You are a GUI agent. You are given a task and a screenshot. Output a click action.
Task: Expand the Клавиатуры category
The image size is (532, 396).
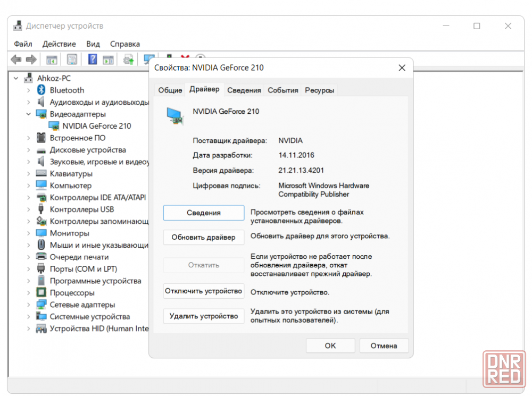coord(29,174)
